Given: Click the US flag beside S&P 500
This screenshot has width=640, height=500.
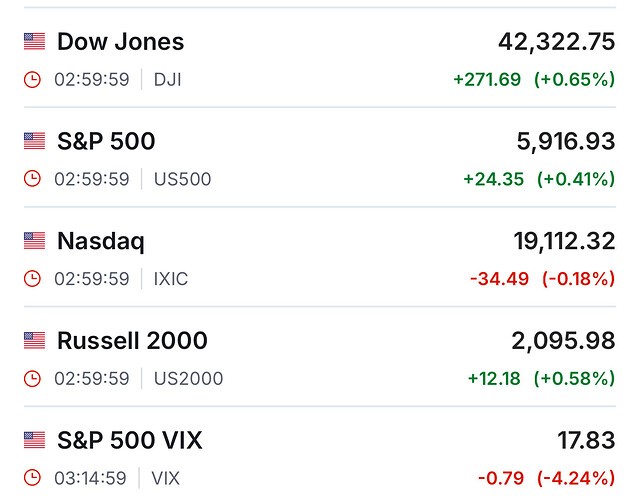Looking at the screenshot, I should coord(35,141).
